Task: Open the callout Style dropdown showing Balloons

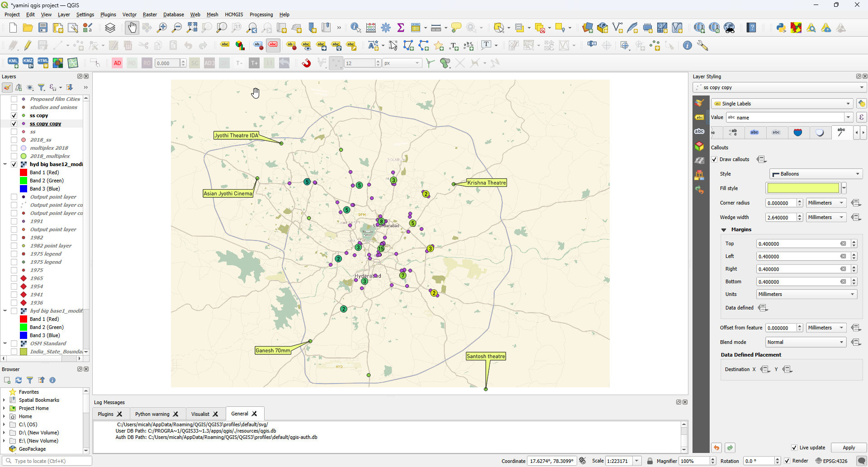Action: pyautogui.click(x=816, y=174)
